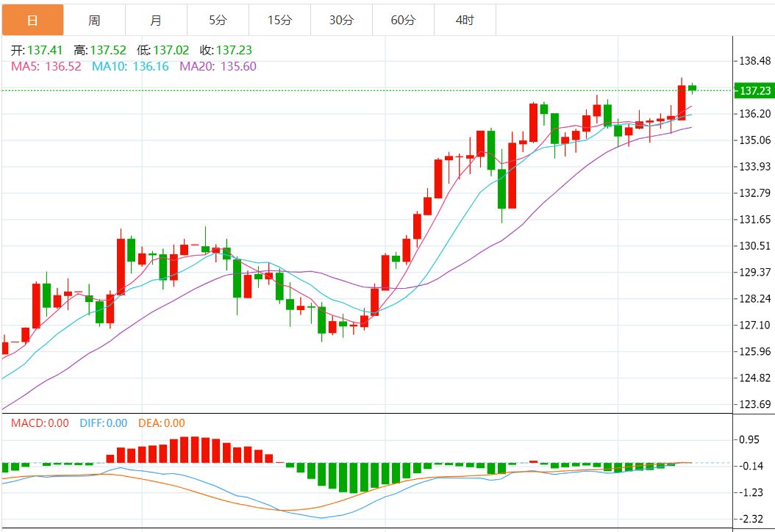Click the green 137.23 current price tag
The height and width of the screenshot is (532, 775).
[x=754, y=91]
